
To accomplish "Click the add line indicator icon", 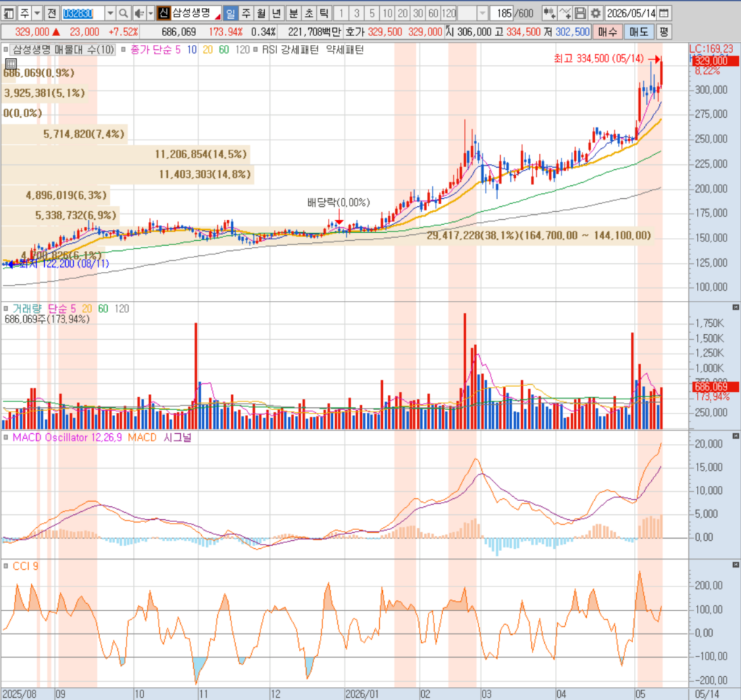I will pyautogui.click(x=565, y=13).
